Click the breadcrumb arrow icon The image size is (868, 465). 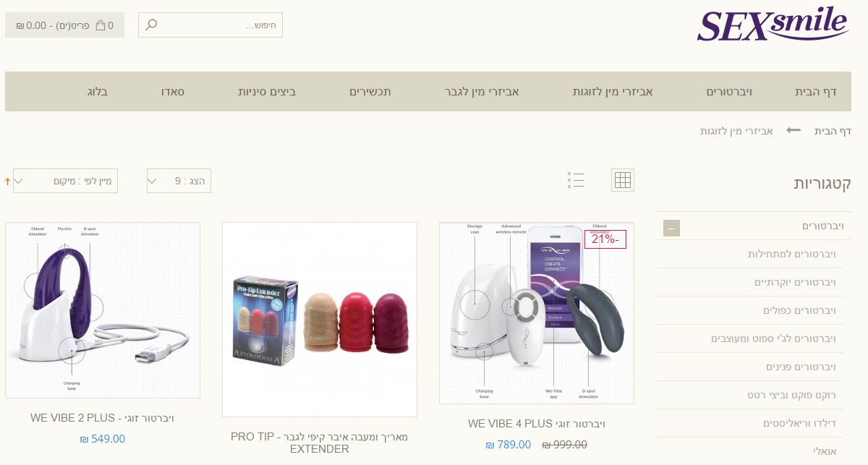click(x=793, y=131)
